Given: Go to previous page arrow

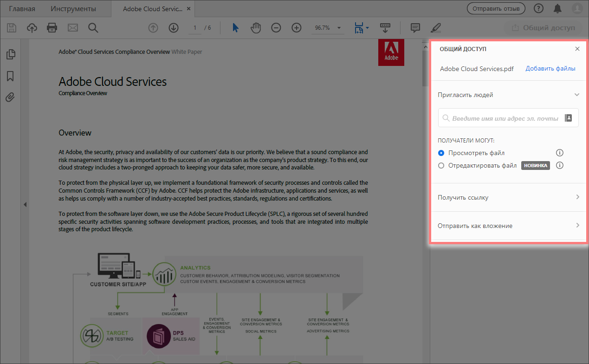Looking at the screenshot, I should click(x=153, y=28).
